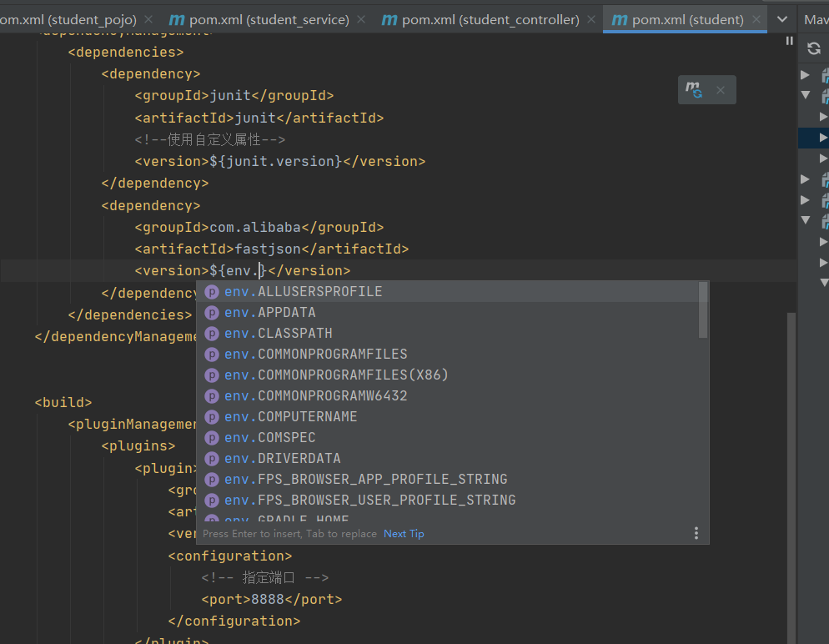Reload all Maven projects
The height and width of the screenshot is (644, 829).
[x=814, y=48]
